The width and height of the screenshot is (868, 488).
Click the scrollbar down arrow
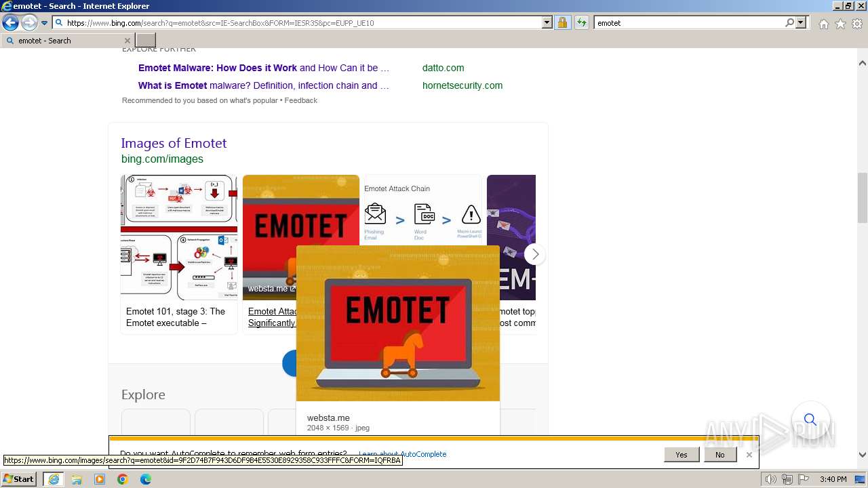click(x=863, y=455)
